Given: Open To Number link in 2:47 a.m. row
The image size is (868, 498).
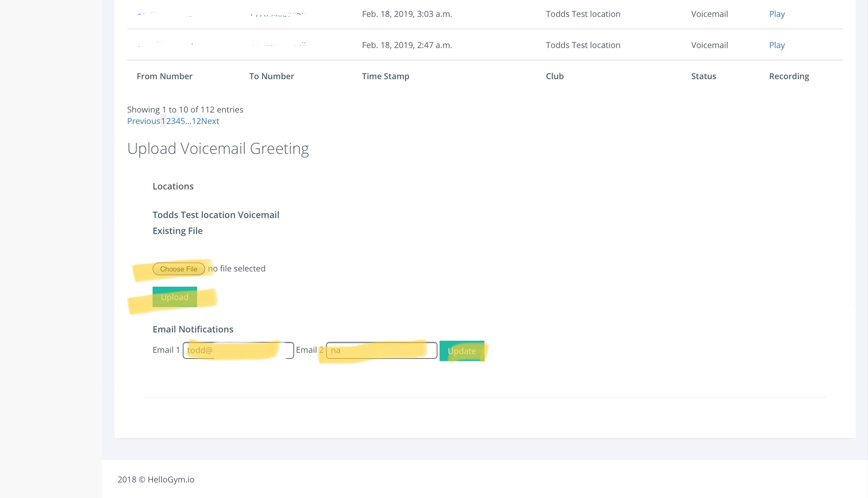Looking at the screenshot, I should pyautogui.click(x=277, y=45).
